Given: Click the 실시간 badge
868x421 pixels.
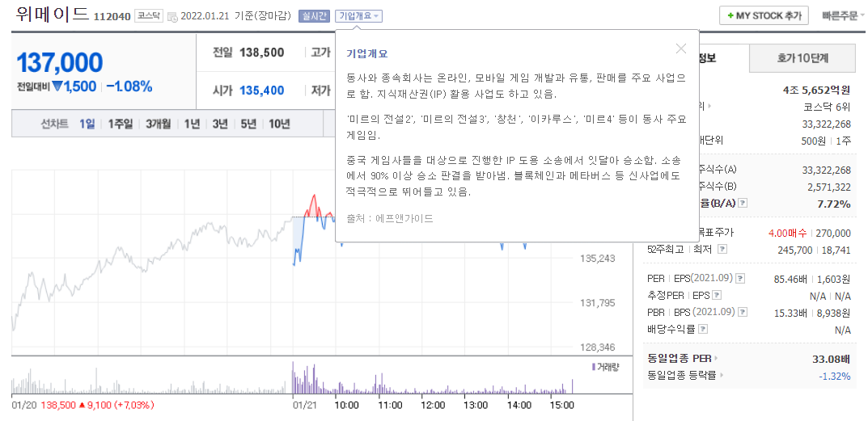Looking at the screenshot, I should click(314, 16).
